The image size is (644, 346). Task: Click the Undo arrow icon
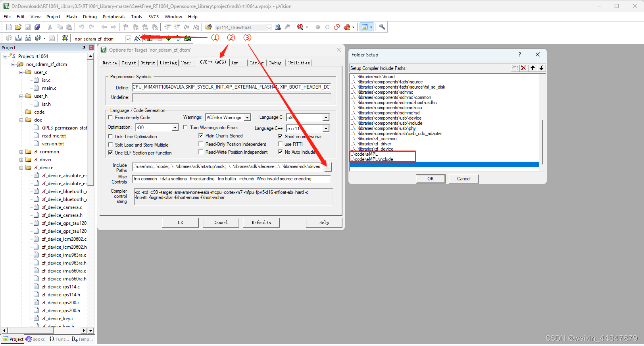click(x=81, y=27)
